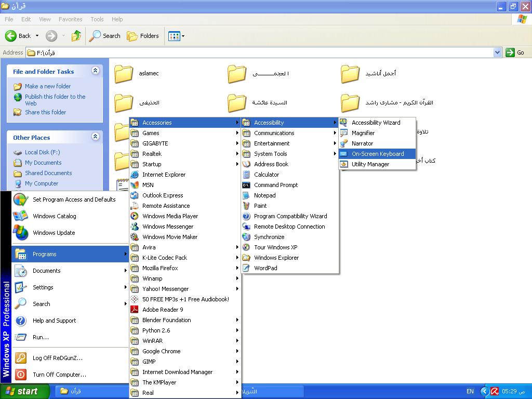The height and width of the screenshot is (399, 532).
Task: Open Help and Support icon
Action: [21, 321]
